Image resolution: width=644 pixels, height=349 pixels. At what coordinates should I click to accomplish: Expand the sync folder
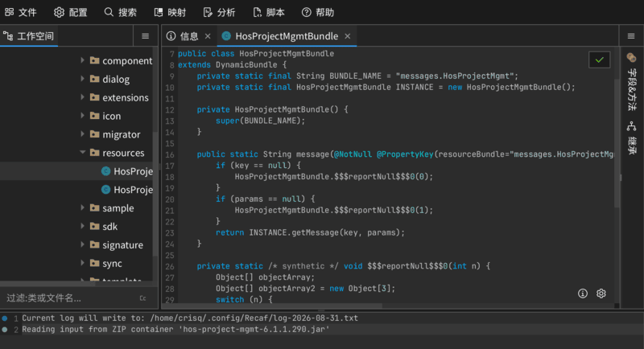(x=83, y=263)
